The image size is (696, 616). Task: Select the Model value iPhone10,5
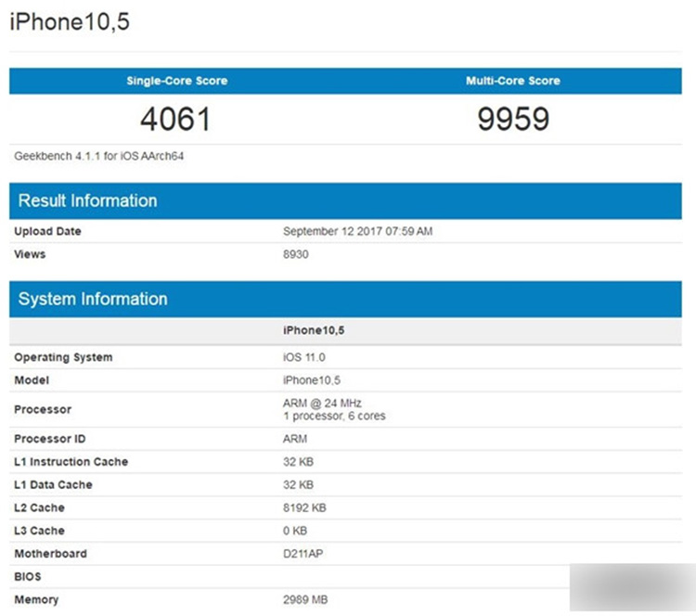coord(312,380)
